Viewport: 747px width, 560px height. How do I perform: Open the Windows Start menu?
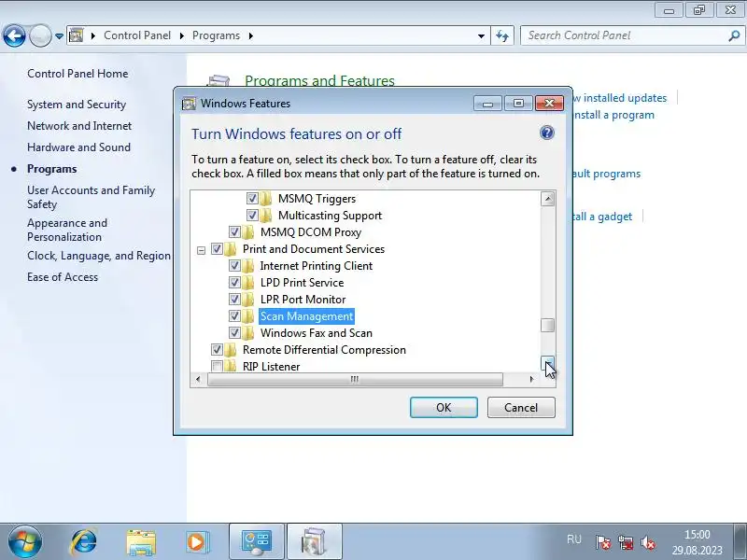pos(25,542)
